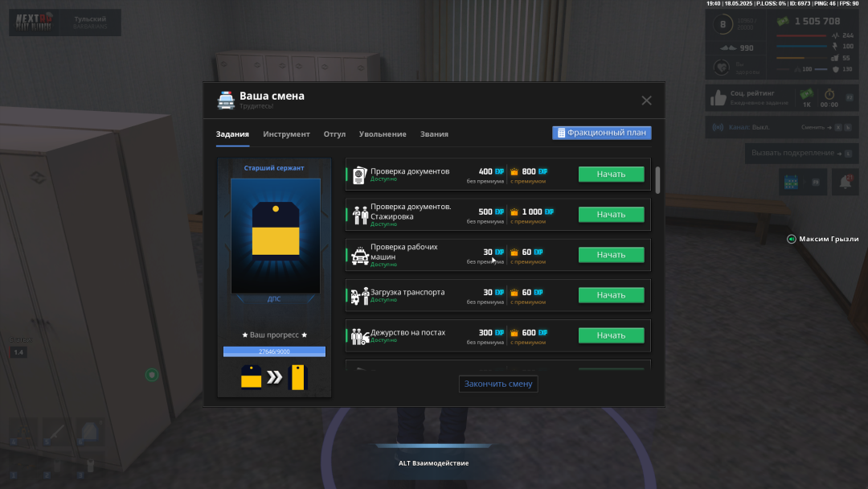Screen dimensions: 868x489
Task: Open the Отгул tab
Action: (x=334, y=134)
